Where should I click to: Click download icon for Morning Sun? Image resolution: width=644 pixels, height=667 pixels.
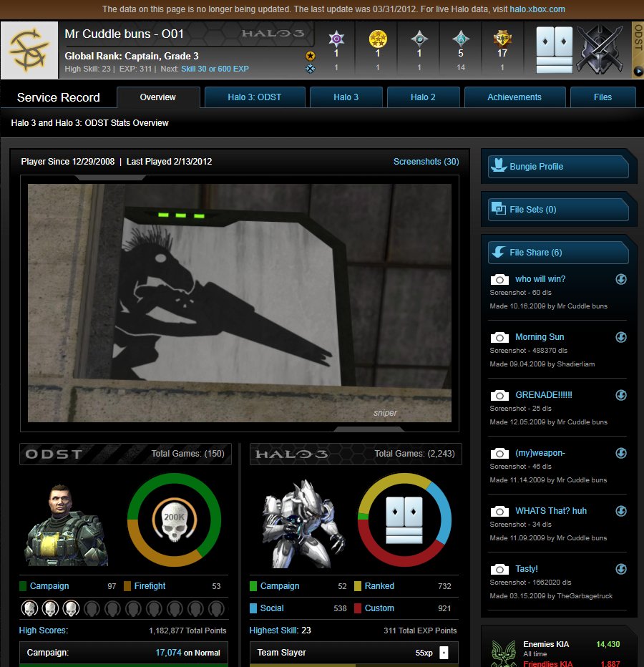tap(621, 337)
